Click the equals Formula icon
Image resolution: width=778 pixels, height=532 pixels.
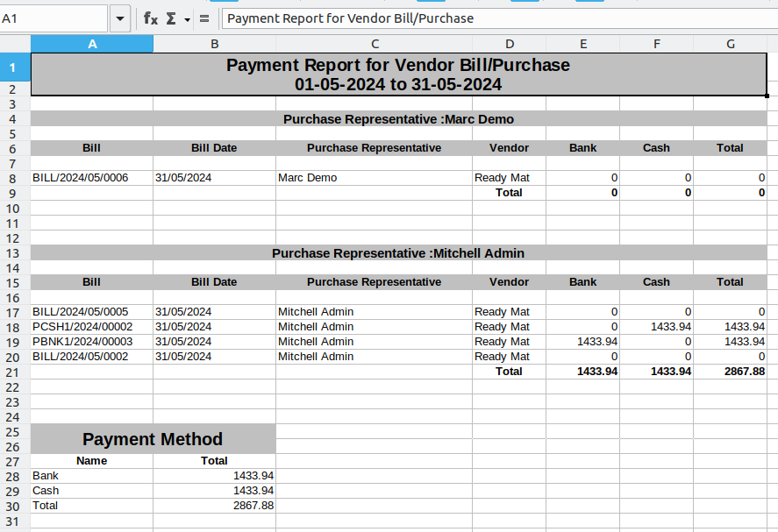204,18
